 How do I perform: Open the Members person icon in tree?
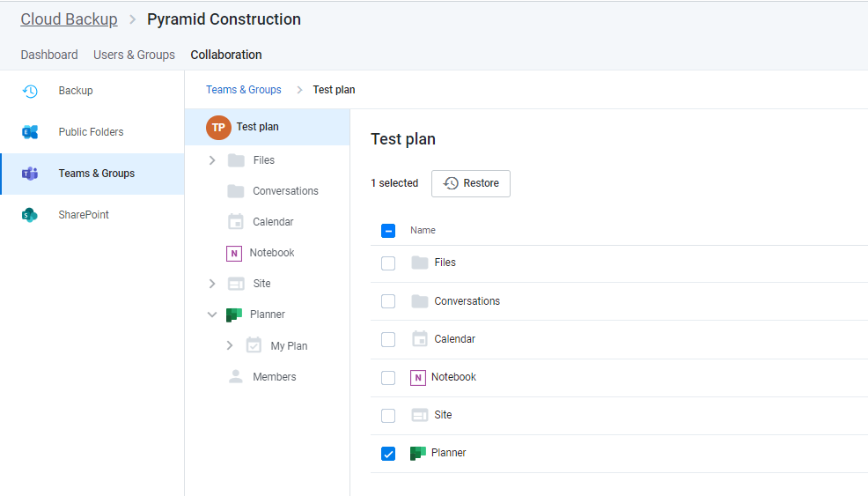[236, 377]
